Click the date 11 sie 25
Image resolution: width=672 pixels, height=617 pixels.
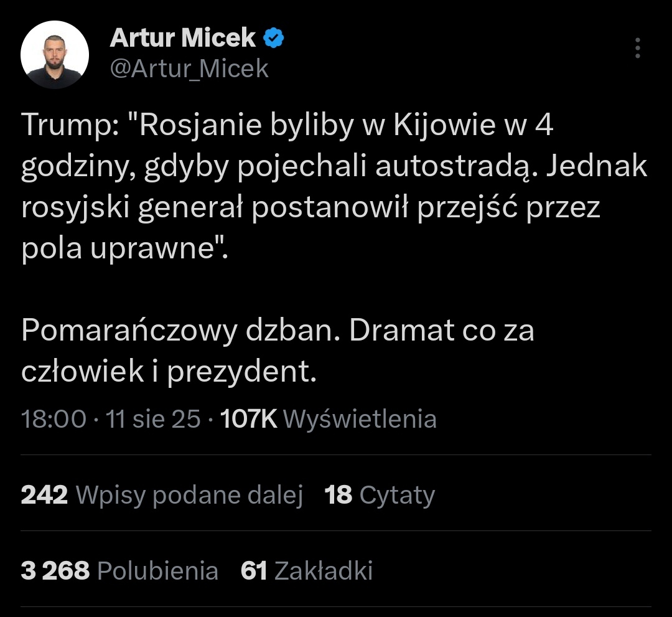[152, 419]
